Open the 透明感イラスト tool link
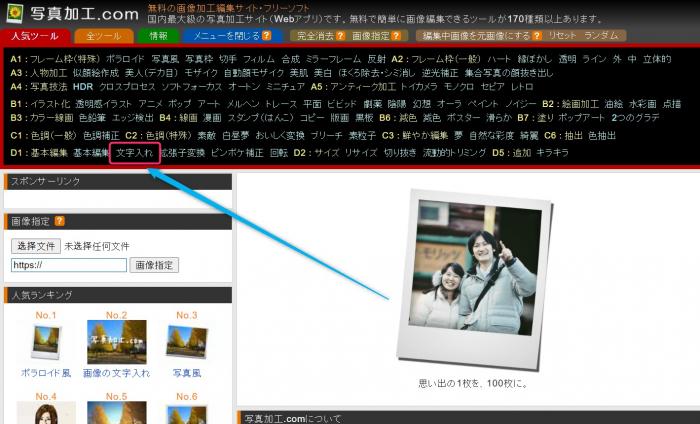 coord(104,104)
